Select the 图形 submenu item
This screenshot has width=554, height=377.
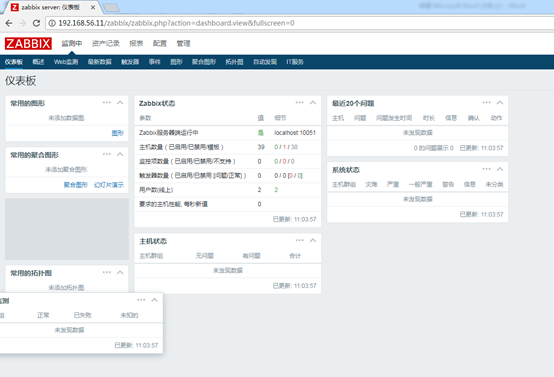(x=176, y=62)
